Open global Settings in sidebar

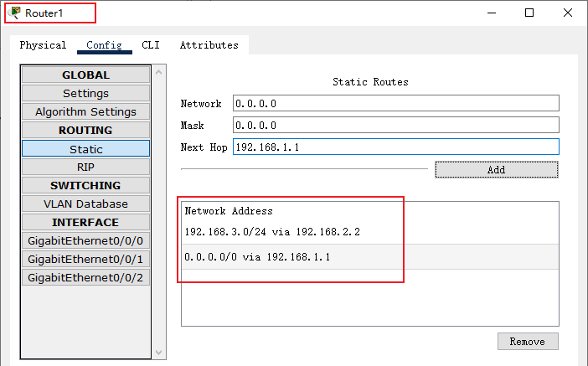click(x=85, y=93)
